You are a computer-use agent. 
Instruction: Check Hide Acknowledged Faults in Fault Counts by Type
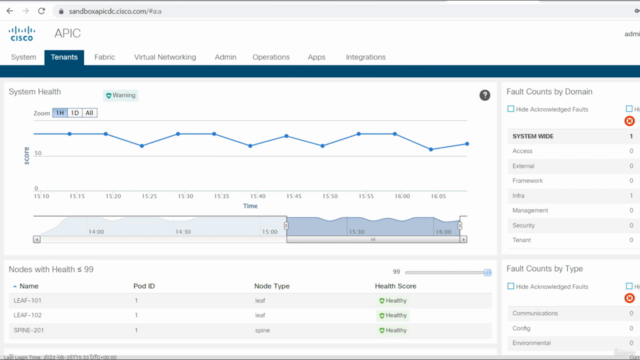coord(511,286)
